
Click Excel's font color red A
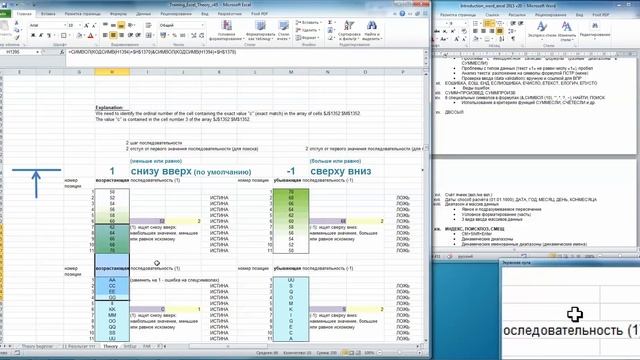[91, 35]
